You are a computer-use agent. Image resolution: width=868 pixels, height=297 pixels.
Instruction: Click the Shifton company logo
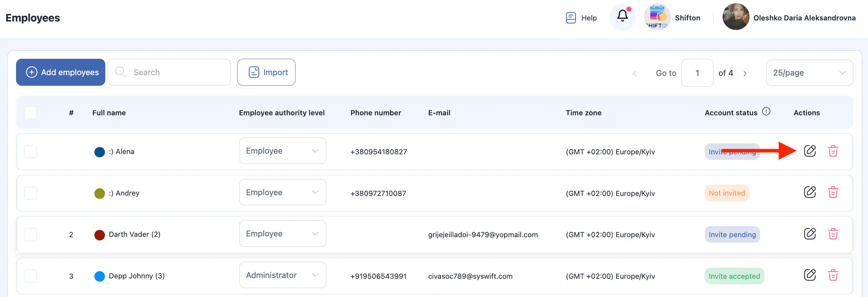click(657, 17)
